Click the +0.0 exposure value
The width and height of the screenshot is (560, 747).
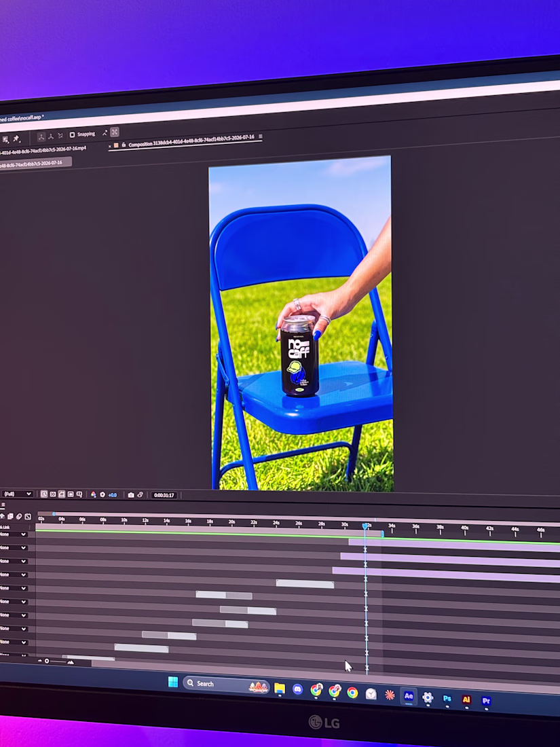click(x=113, y=495)
